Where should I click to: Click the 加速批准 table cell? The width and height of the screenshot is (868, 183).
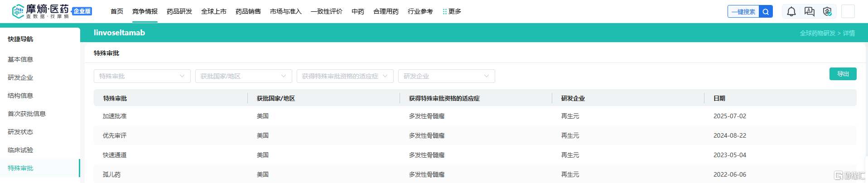[x=115, y=116]
